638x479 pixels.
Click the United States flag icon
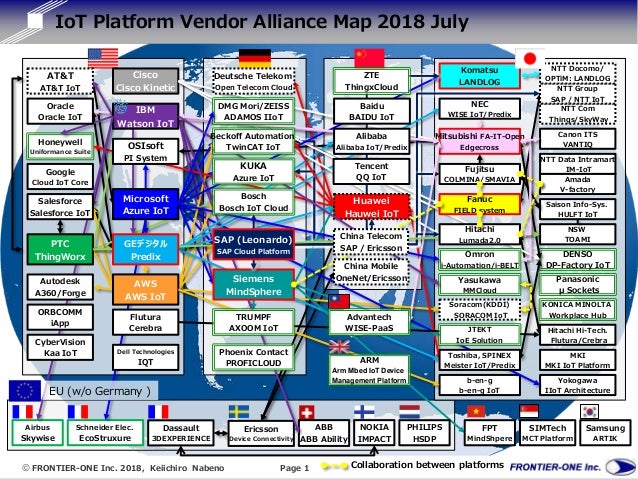pos(103,58)
